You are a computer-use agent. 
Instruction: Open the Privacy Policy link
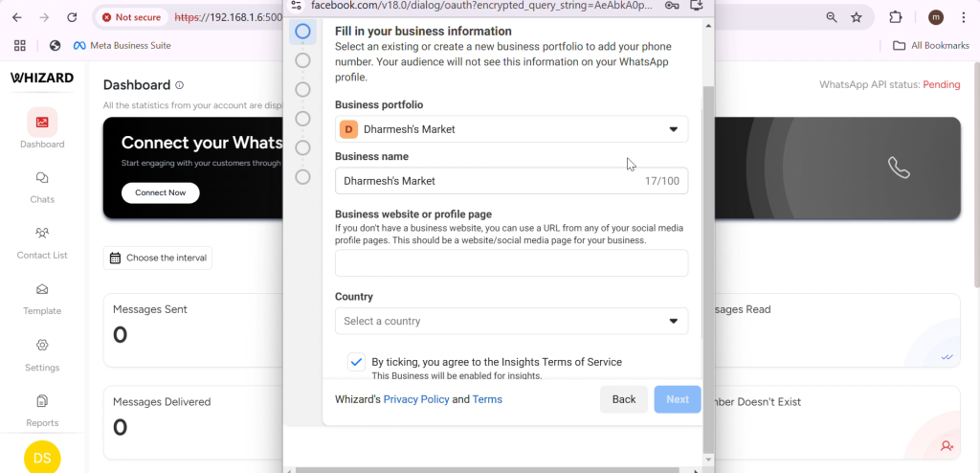point(416,399)
